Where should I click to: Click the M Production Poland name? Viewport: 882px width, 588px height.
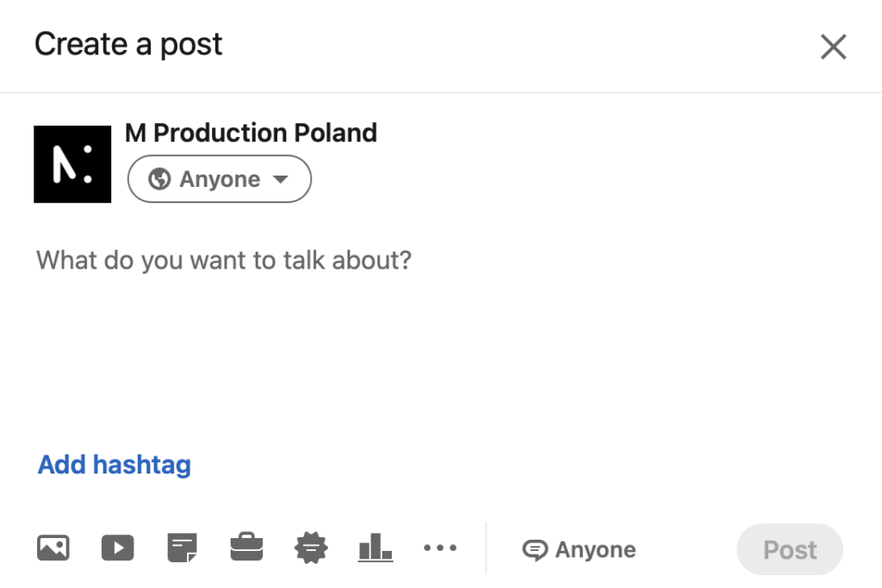click(251, 133)
